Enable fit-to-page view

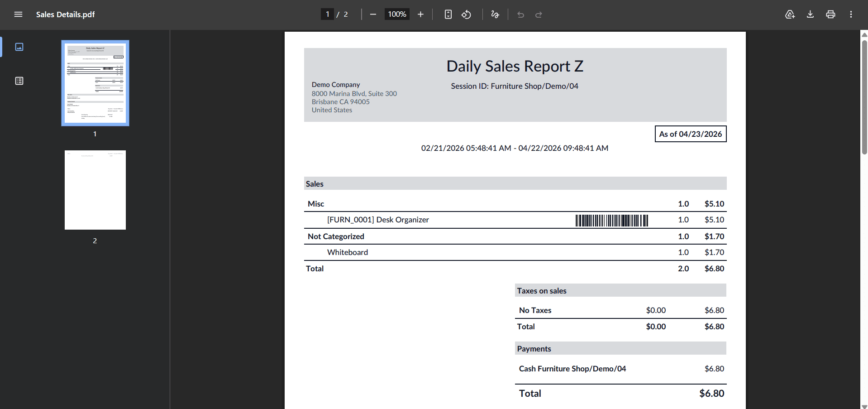pyautogui.click(x=448, y=14)
